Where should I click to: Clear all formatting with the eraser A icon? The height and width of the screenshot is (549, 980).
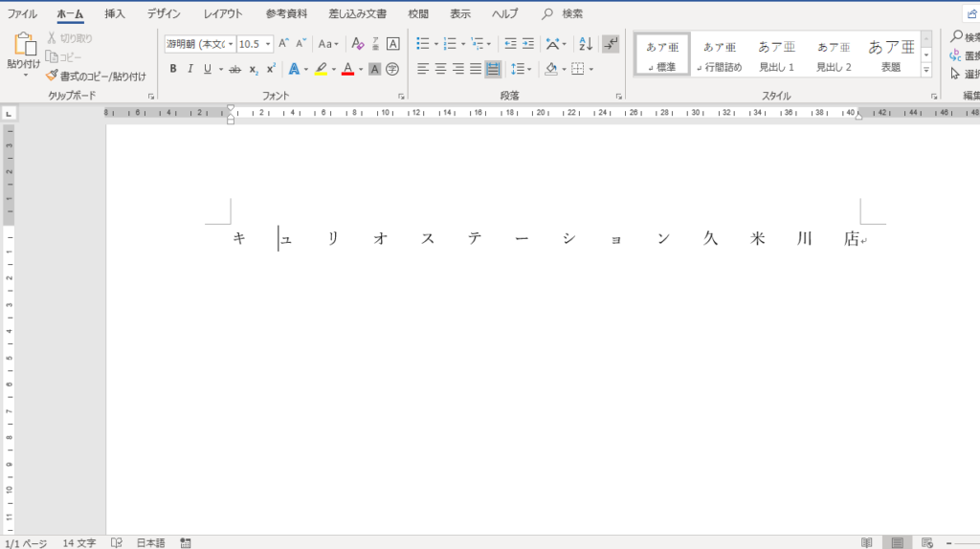(357, 44)
